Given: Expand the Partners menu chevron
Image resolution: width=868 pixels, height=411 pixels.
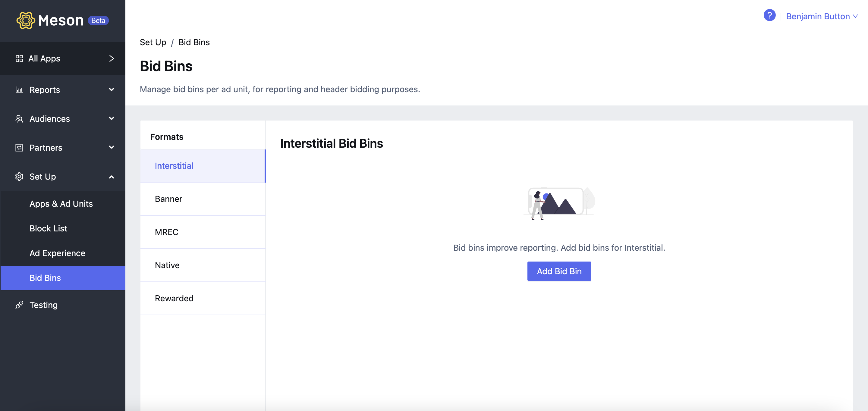Looking at the screenshot, I should coord(112,148).
